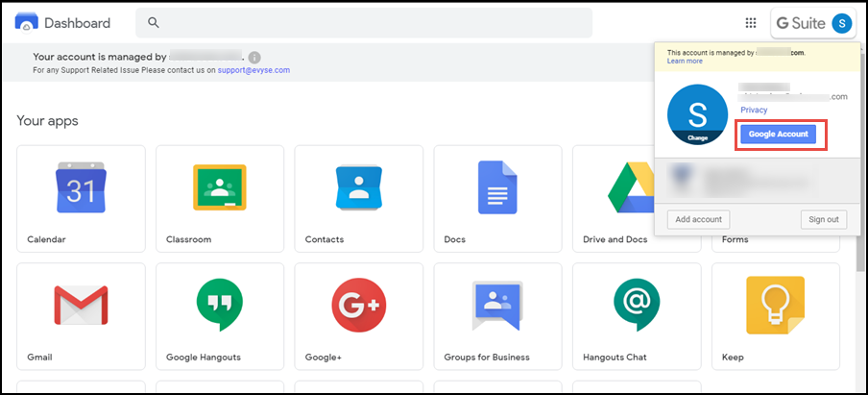The height and width of the screenshot is (395, 868).
Task: Click the Your apps heading
Action: coord(47,121)
